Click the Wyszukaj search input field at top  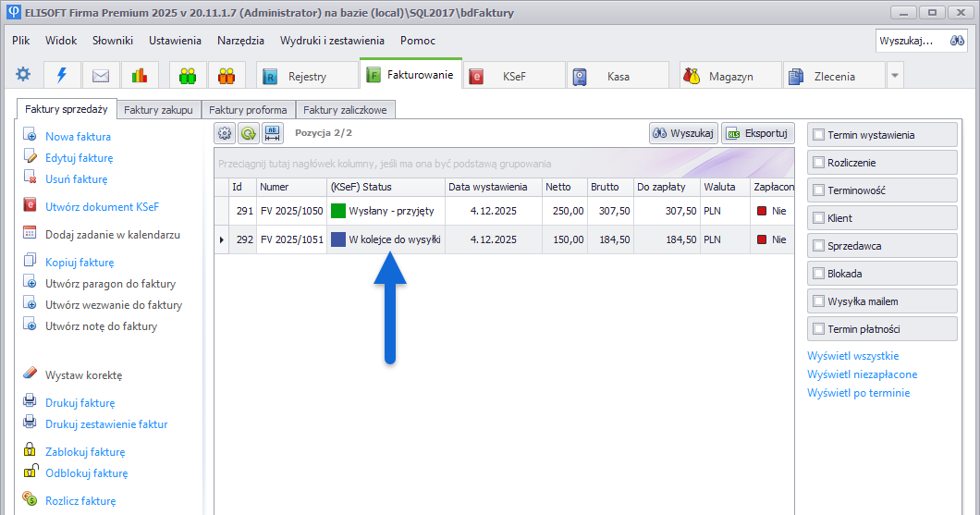pyautogui.click(x=906, y=41)
